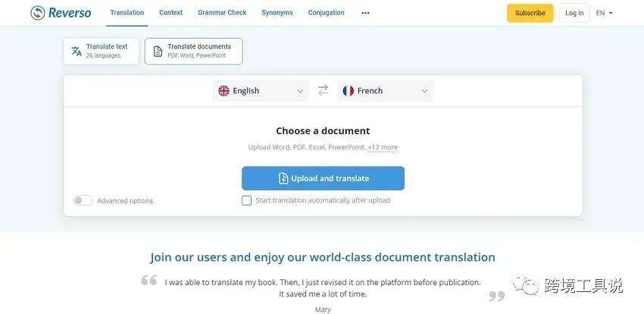Open the EN interface language dropdown
The height and width of the screenshot is (314, 644).
[604, 13]
